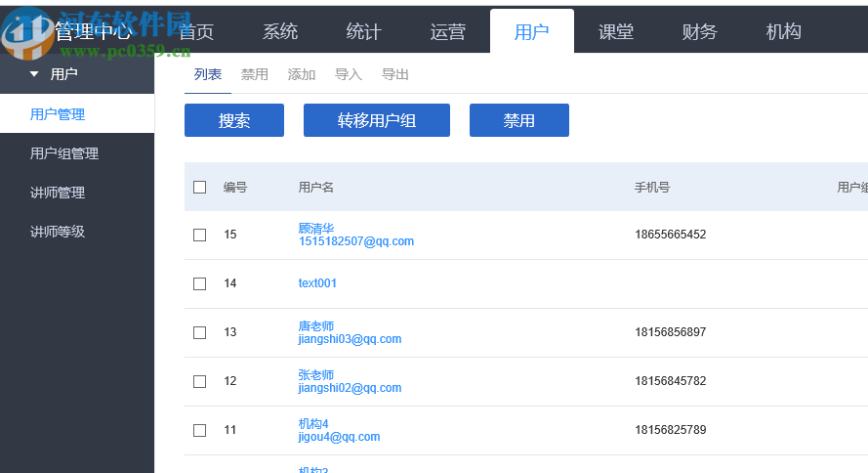The height and width of the screenshot is (473, 868).
Task: Open the 统计 top menu
Action: [363, 31]
